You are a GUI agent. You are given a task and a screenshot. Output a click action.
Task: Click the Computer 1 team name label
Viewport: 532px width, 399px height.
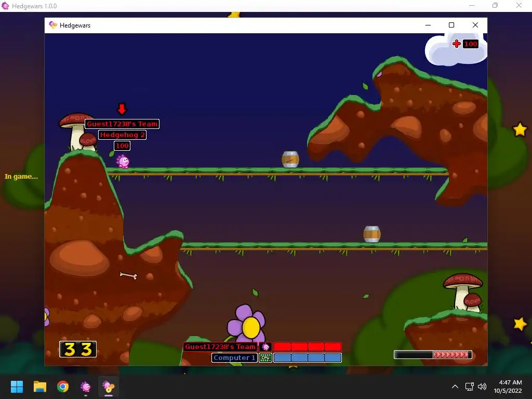pos(234,357)
